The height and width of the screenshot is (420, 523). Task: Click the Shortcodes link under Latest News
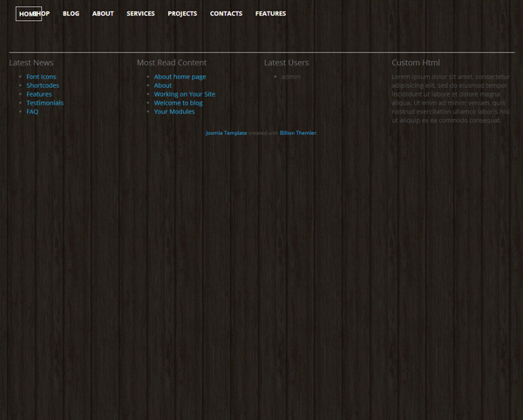click(x=43, y=85)
